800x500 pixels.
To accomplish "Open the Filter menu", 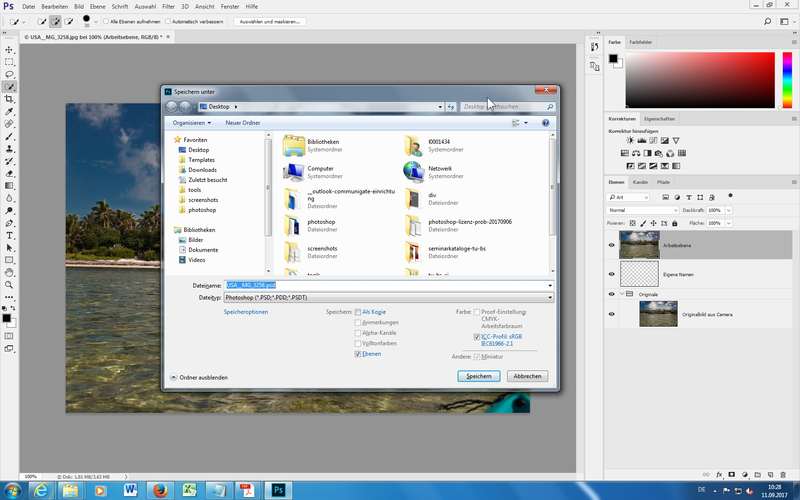I will (168, 6).
